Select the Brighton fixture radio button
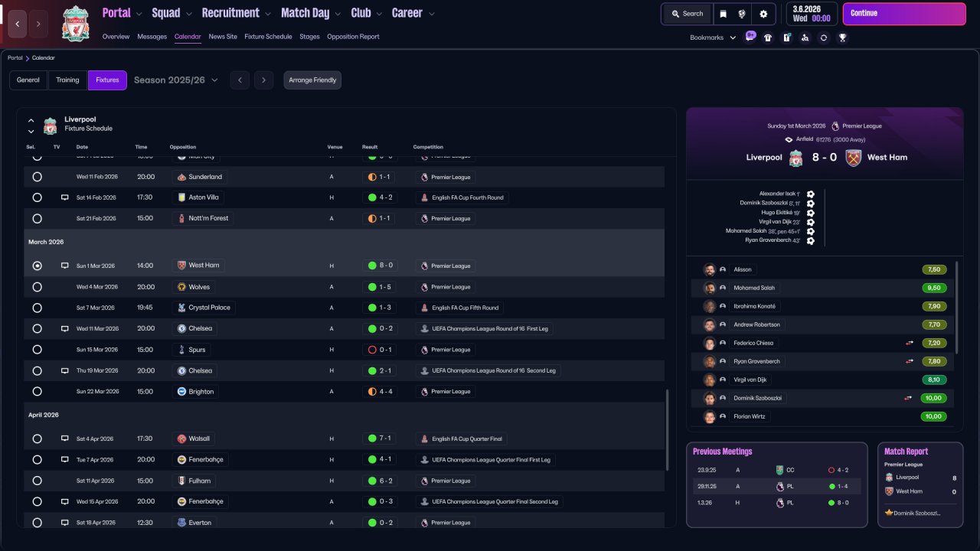 (x=37, y=392)
